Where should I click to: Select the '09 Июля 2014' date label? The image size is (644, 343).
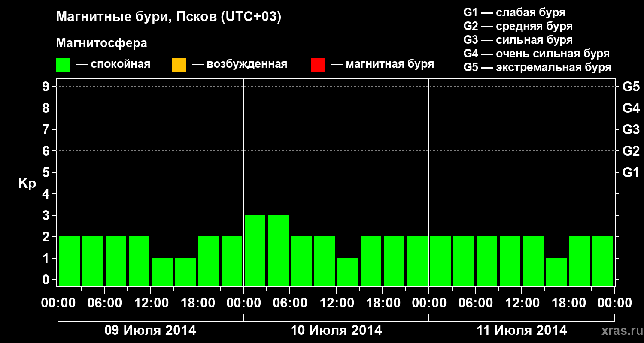pyautogui.click(x=150, y=331)
